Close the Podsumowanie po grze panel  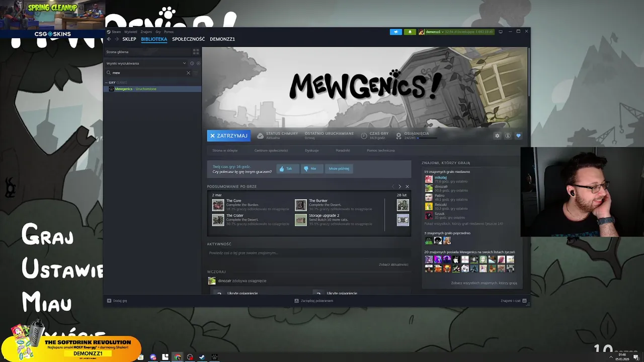407,187
